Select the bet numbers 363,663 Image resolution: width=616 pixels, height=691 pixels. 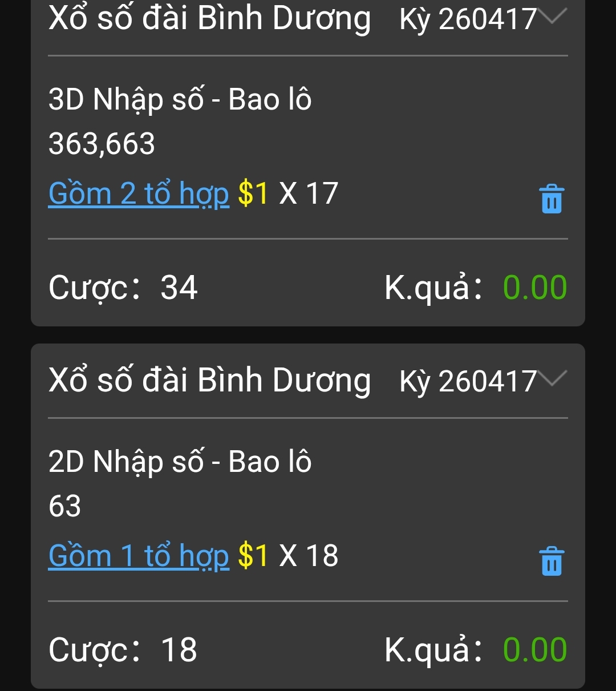click(x=102, y=144)
